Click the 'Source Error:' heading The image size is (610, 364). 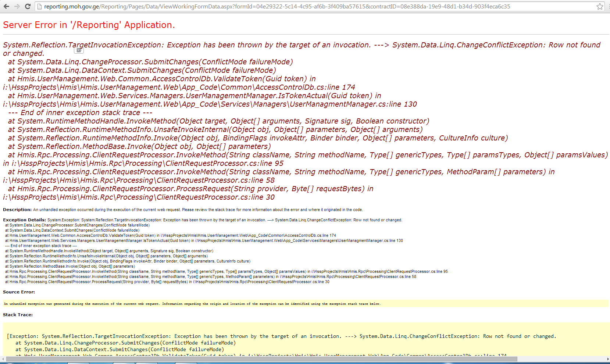point(19,292)
